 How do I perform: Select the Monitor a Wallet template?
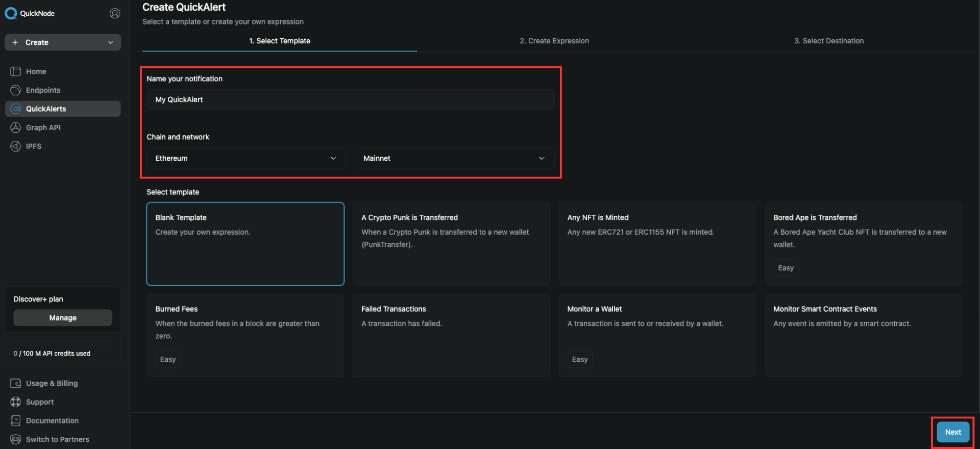657,335
